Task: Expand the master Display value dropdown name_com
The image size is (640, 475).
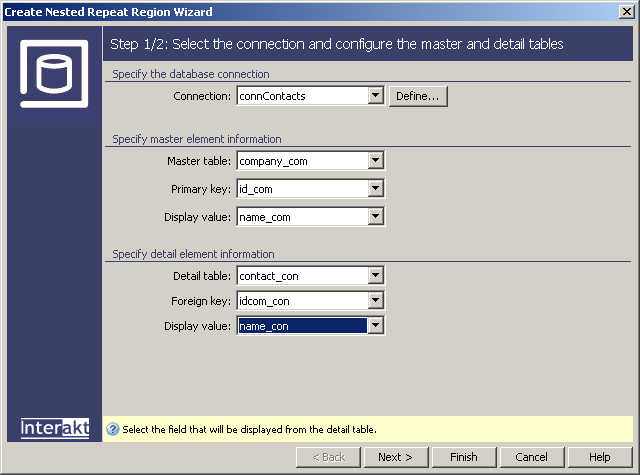Action: click(x=376, y=216)
